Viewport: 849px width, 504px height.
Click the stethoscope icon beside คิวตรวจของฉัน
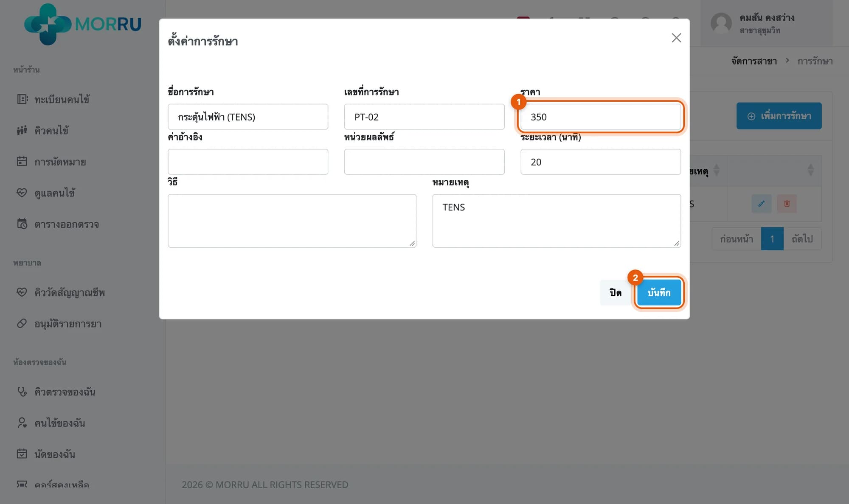tap(22, 391)
